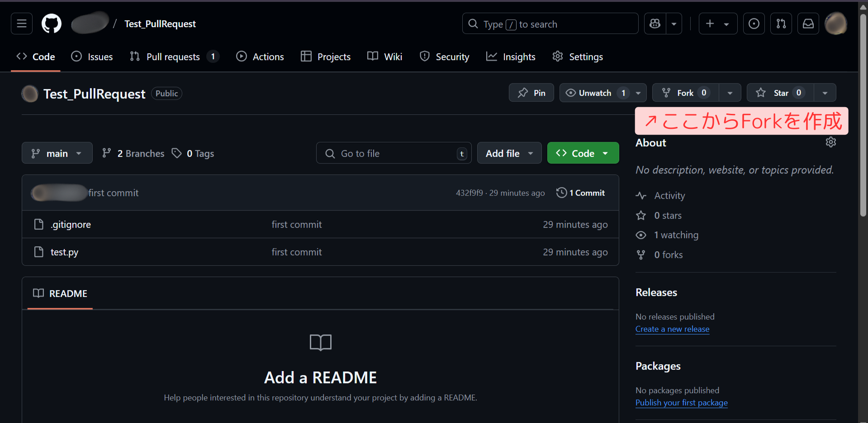Open the notifications inbox icon
Screen dimensions: 868x423
click(808, 23)
